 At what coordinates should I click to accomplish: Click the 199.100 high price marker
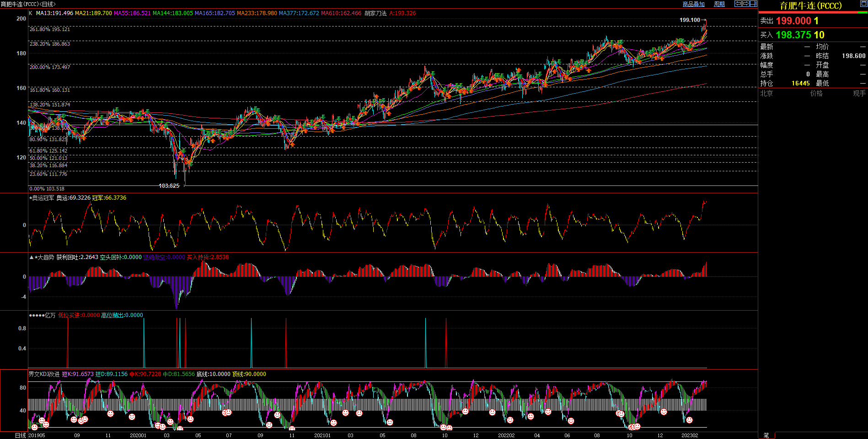point(690,20)
